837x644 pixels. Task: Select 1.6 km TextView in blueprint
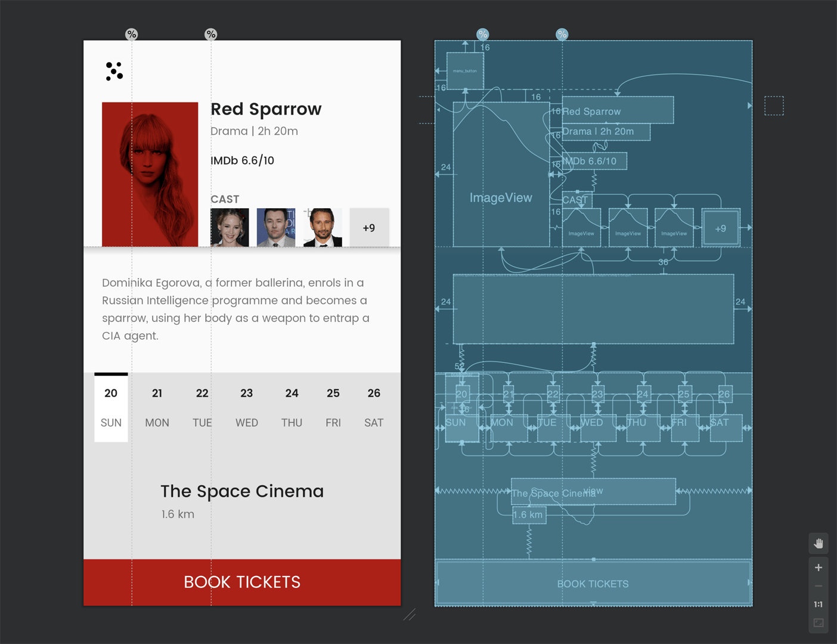pyautogui.click(x=529, y=515)
